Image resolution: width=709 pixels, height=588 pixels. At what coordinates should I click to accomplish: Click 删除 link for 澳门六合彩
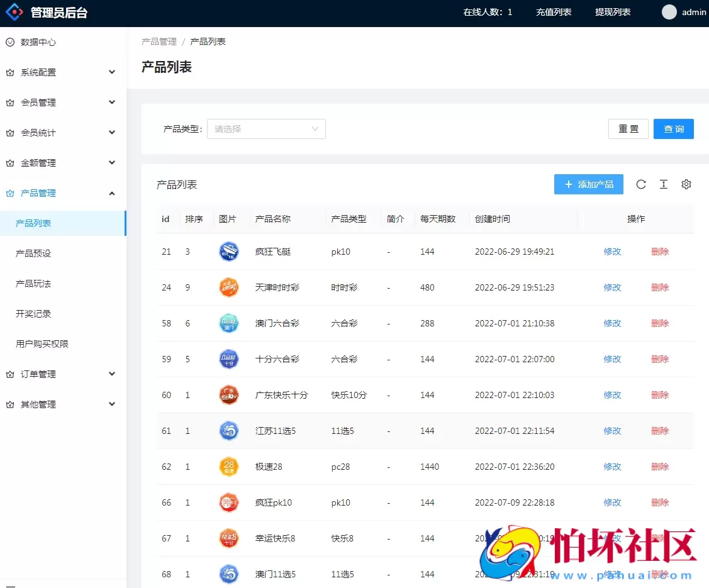click(660, 323)
